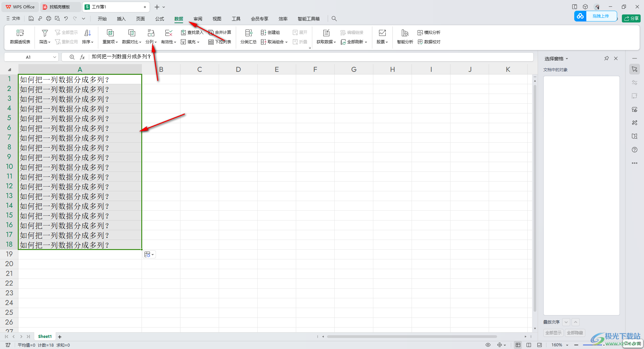Screen dimensions: 644x349
Task: Select column header C
Action: point(200,69)
